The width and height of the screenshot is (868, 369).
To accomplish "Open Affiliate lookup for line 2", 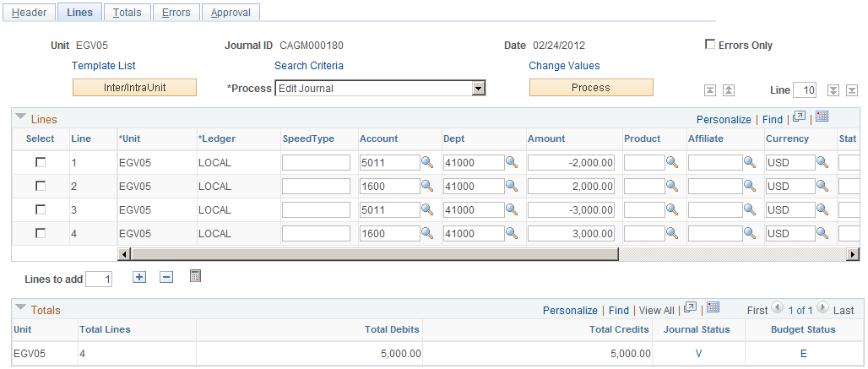I will point(750,186).
